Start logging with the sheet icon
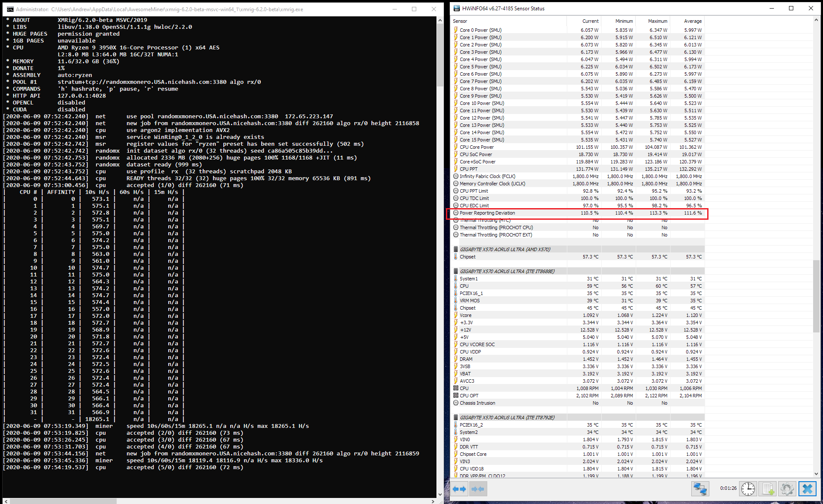Screen dimensions: 823x504 (768, 489)
